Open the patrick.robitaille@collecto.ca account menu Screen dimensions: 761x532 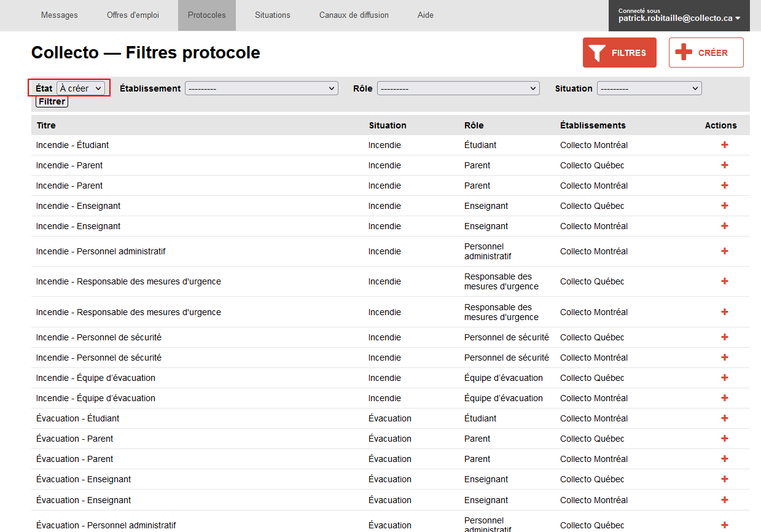(679, 15)
